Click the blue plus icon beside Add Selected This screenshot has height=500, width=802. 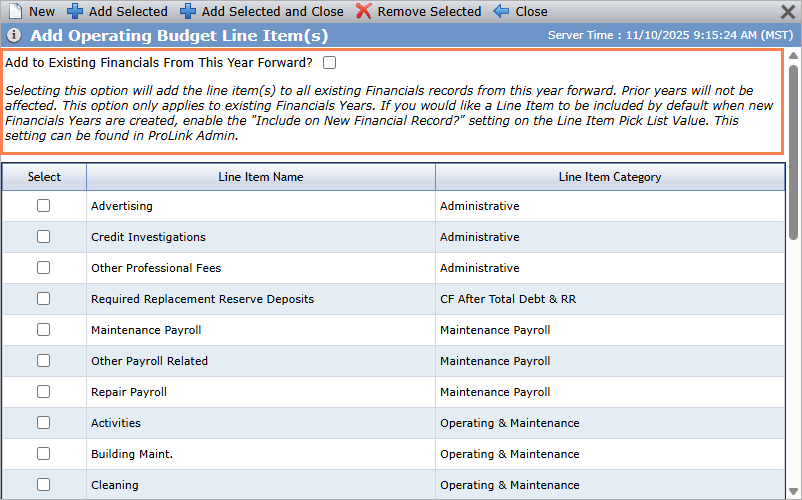point(75,11)
